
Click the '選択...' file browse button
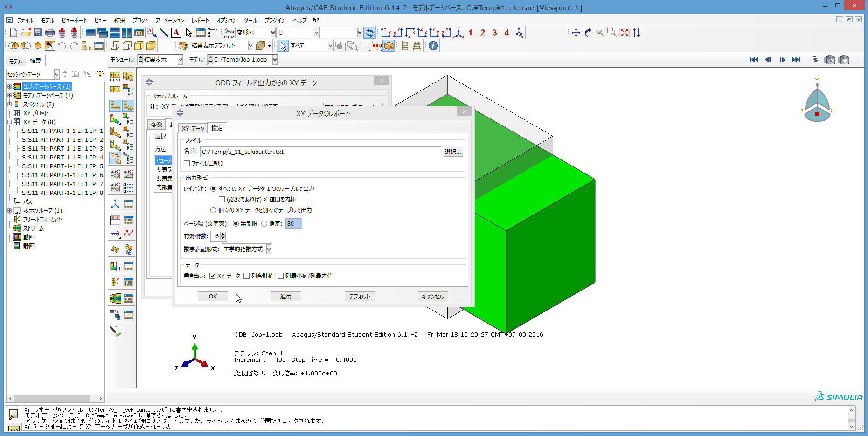coord(453,152)
